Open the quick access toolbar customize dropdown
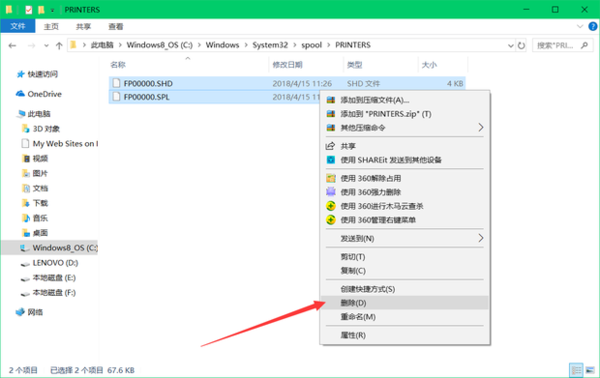This screenshot has width=600, height=378. coord(52,10)
